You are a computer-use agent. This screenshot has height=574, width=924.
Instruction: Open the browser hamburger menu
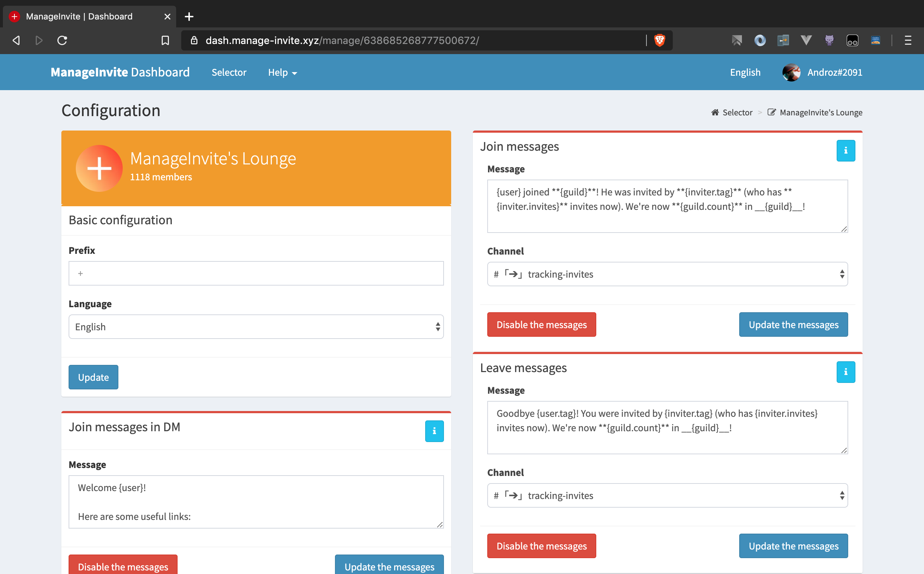click(x=908, y=40)
